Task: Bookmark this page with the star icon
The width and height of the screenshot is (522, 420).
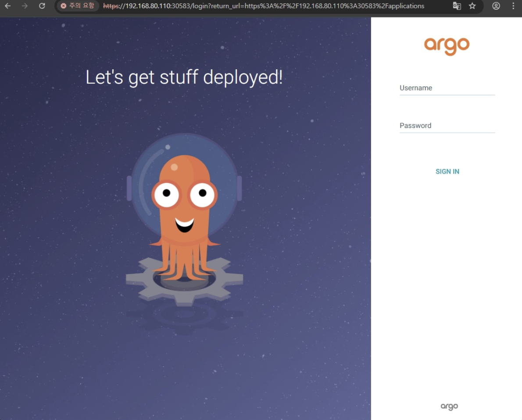Action: tap(472, 6)
